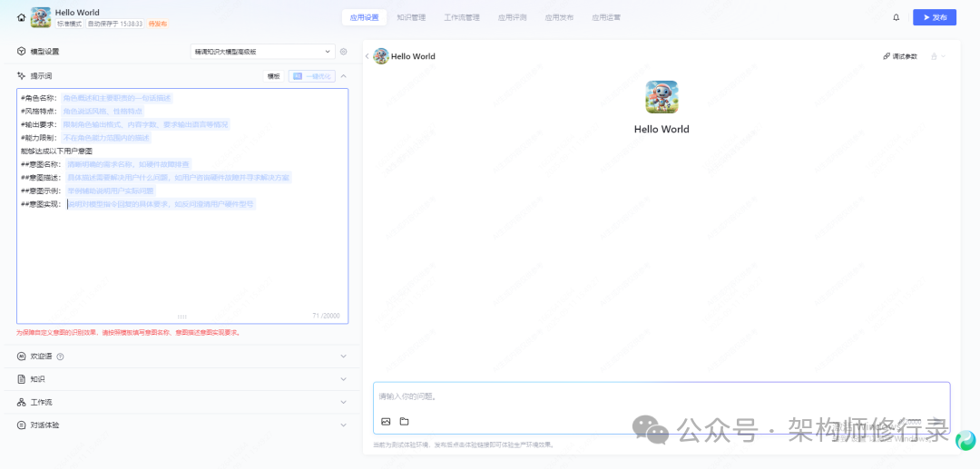The width and height of the screenshot is (980, 469).
Task: Click the #角色名称 line in prompt
Action: [x=96, y=98]
